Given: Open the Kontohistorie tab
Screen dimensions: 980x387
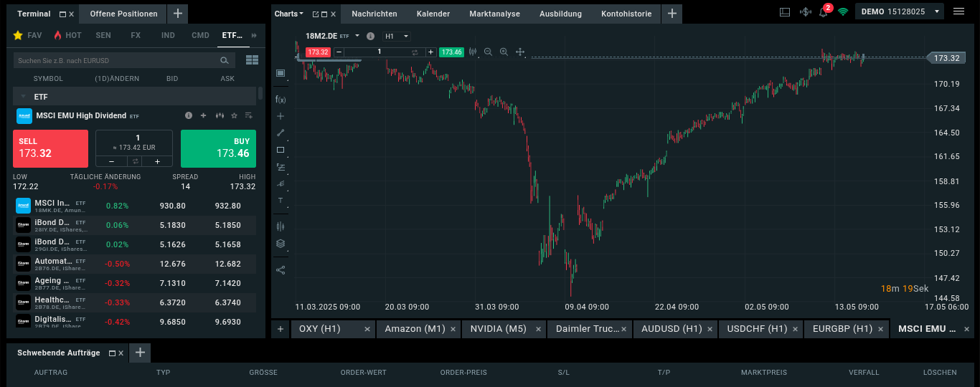Looking at the screenshot, I should click(x=626, y=14).
